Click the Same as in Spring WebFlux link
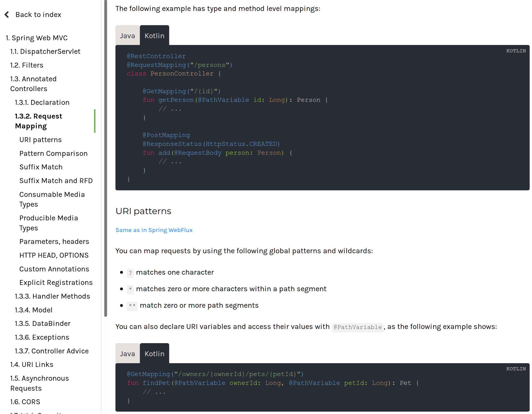 (x=154, y=229)
